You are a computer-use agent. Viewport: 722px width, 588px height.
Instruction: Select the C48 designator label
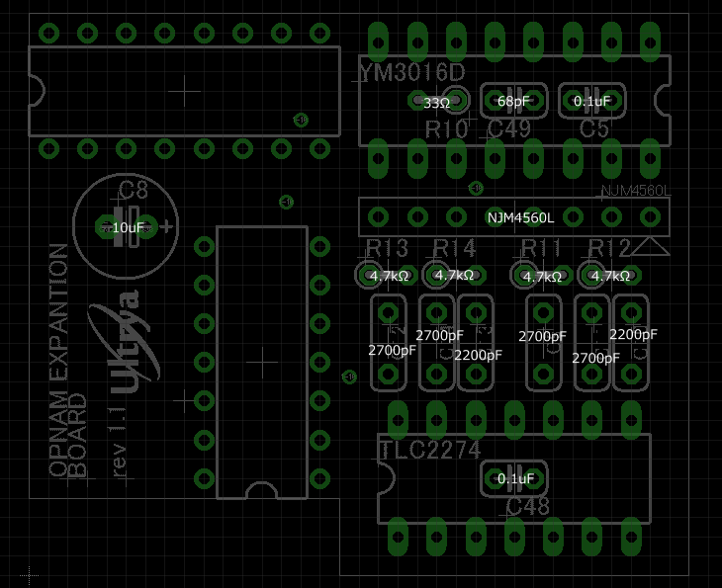(528, 507)
